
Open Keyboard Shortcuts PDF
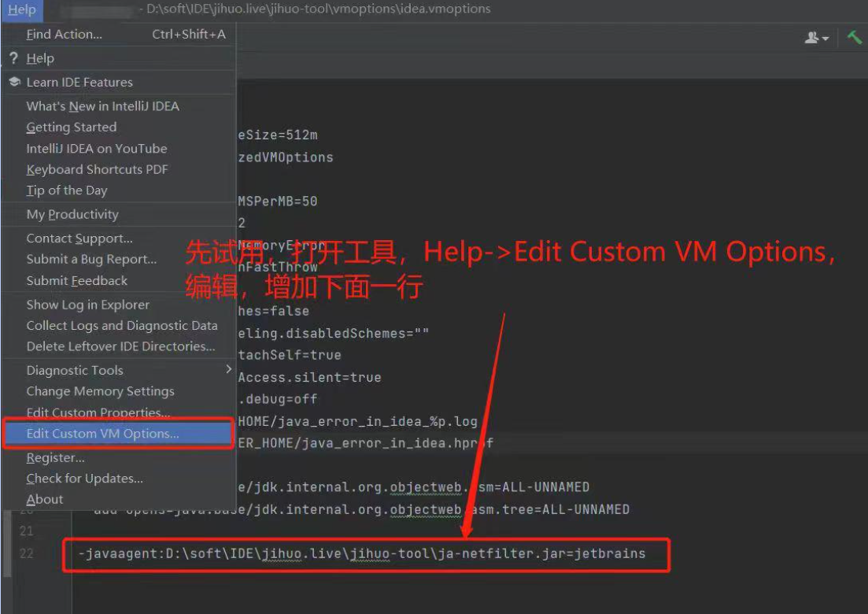(x=97, y=169)
